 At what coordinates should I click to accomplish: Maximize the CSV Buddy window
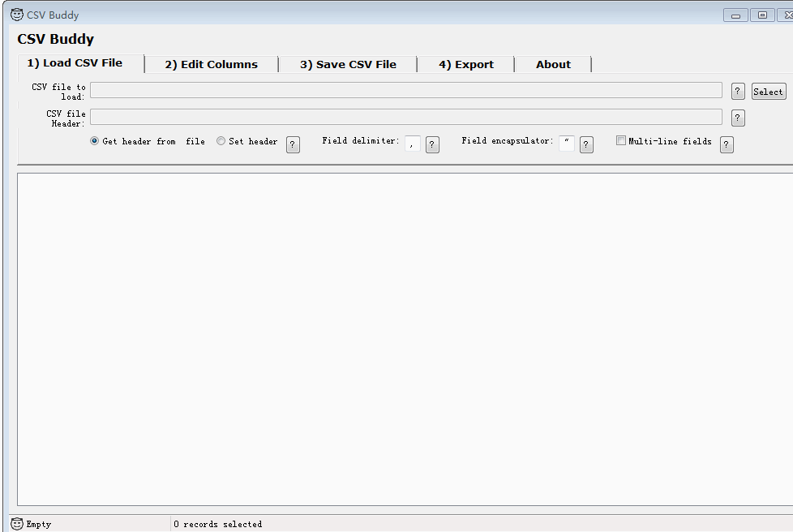763,15
